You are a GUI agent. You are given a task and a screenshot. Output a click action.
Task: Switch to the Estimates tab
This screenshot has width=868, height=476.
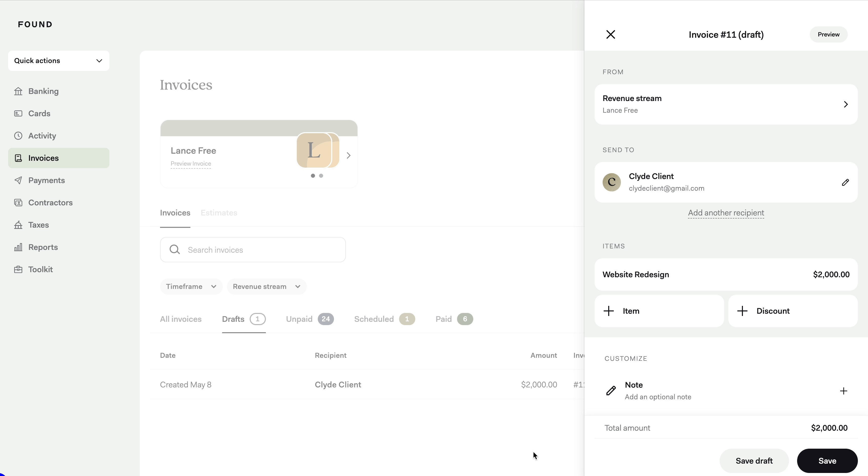[x=219, y=213]
